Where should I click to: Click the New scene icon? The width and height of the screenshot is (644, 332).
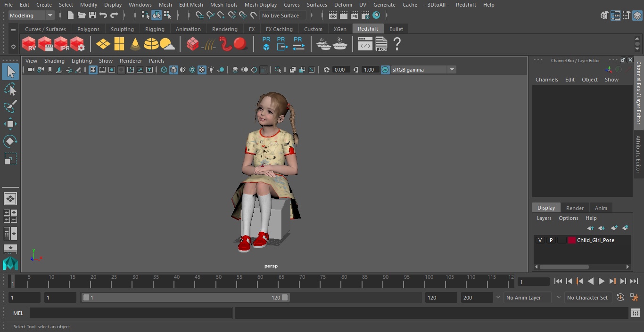point(70,16)
